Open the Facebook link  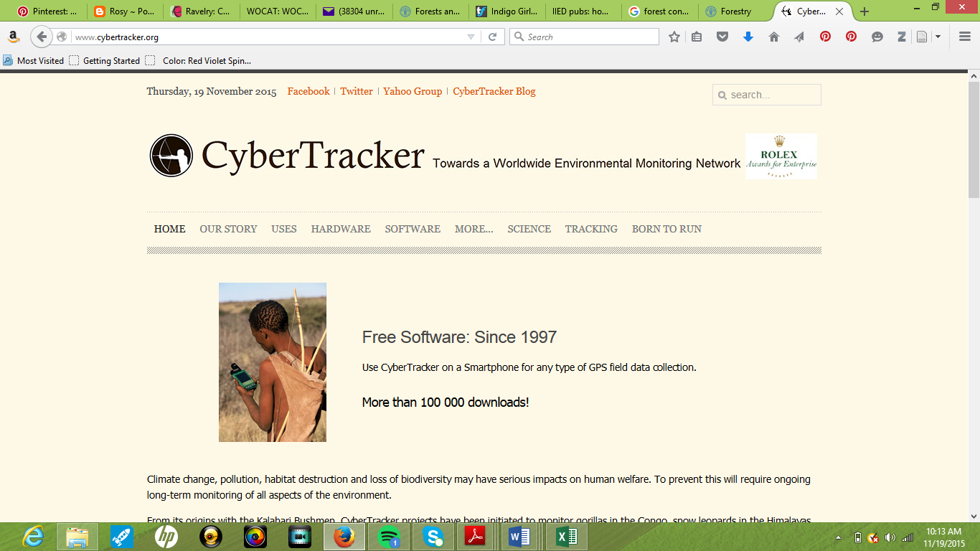[x=308, y=91]
